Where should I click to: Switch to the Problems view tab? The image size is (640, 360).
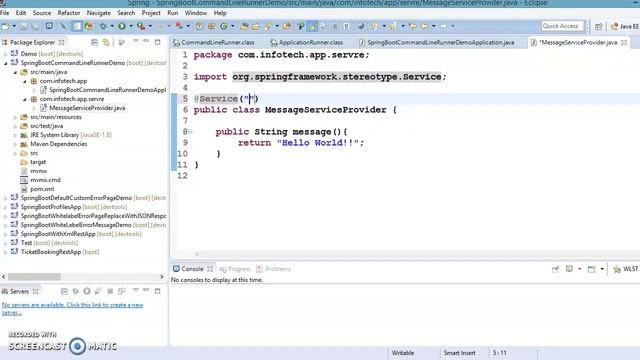tap(273, 269)
